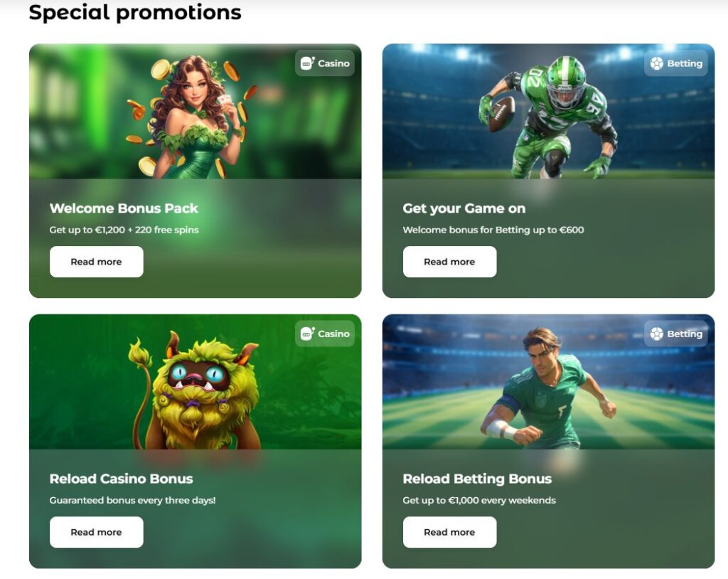Click the slot icon on Reload Casino Bonus badge
The height and width of the screenshot is (579, 728).
(306, 334)
